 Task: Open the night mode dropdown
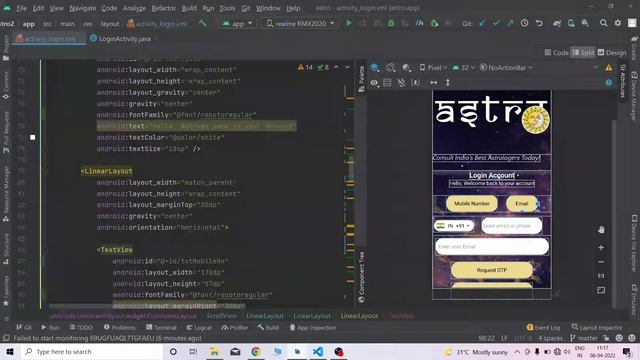406,68
